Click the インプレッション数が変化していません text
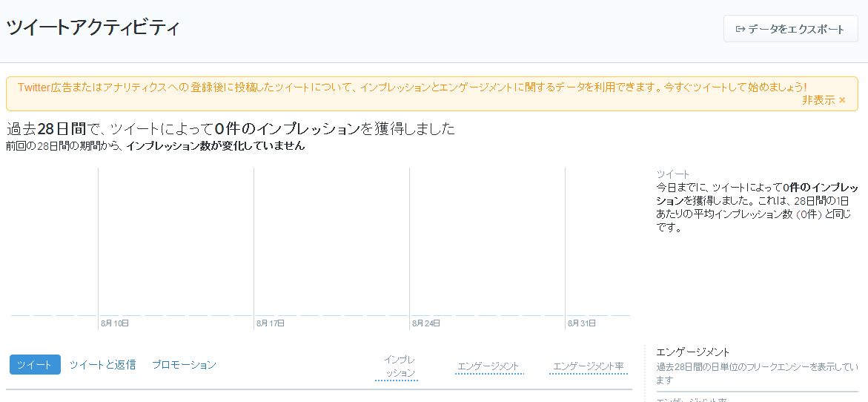Viewport: 868px width, 402px height. (216, 147)
